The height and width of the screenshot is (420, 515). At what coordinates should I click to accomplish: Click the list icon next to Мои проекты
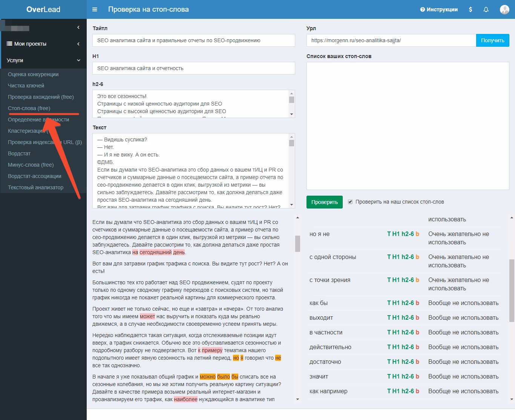click(x=9, y=44)
